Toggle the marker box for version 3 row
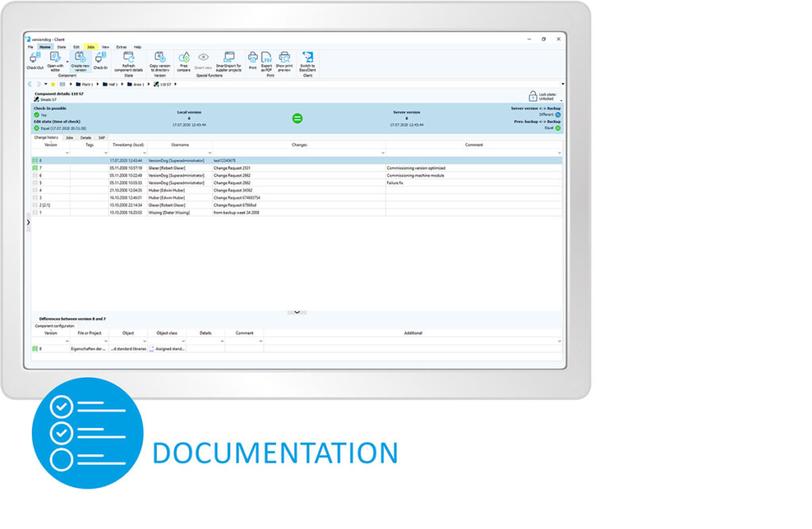Image resolution: width=812 pixels, height=529 pixels. pyautogui.click(x=35, y=197)
